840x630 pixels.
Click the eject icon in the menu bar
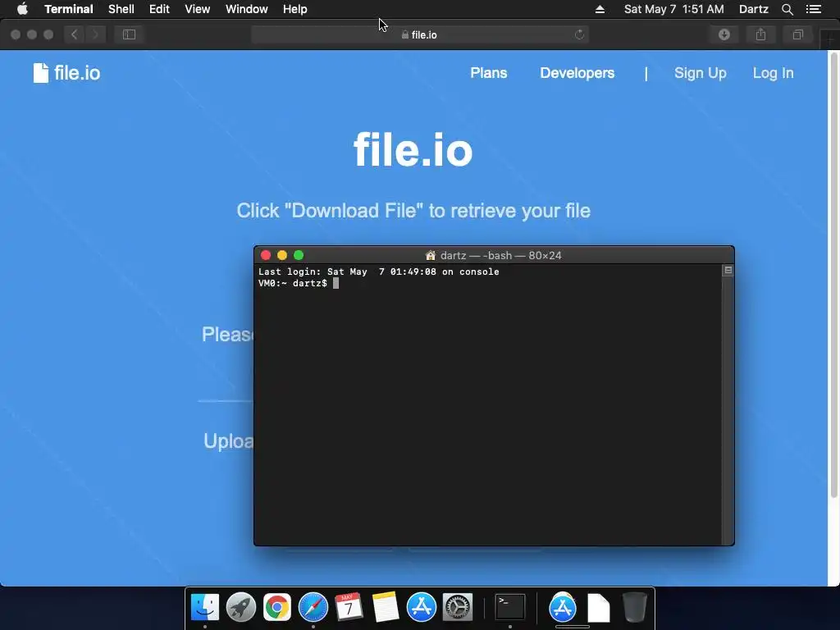click(600, 9)
